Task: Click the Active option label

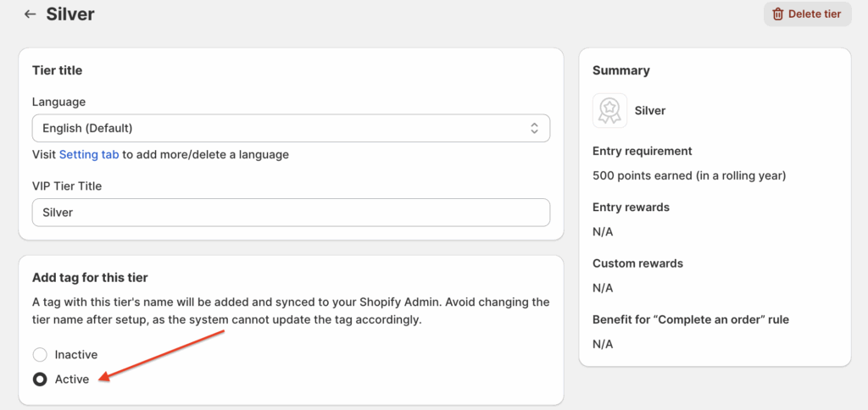Action: click(72, 380)
